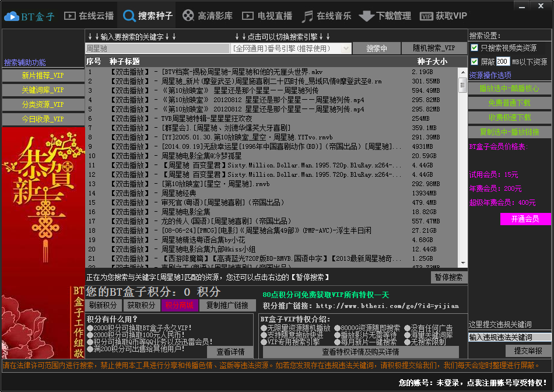Click the 复制推广链接 button
The width and height of the screenshot is (554, 392).
[x=227, y=305]
